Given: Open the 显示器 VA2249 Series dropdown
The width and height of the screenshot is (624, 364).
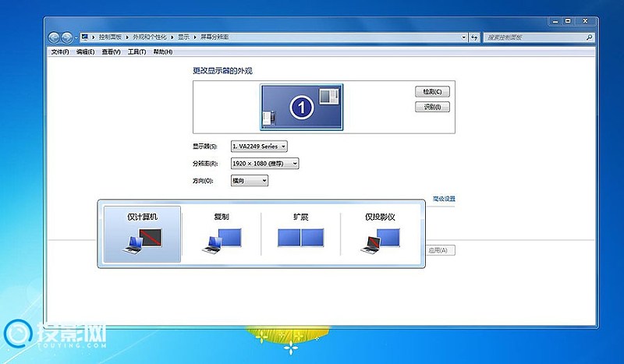Looking at the screenshot, I should point(259,147).
